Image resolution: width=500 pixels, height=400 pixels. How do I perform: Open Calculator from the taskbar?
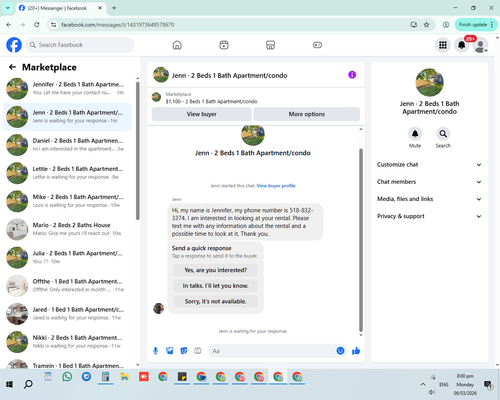(106, 377)
